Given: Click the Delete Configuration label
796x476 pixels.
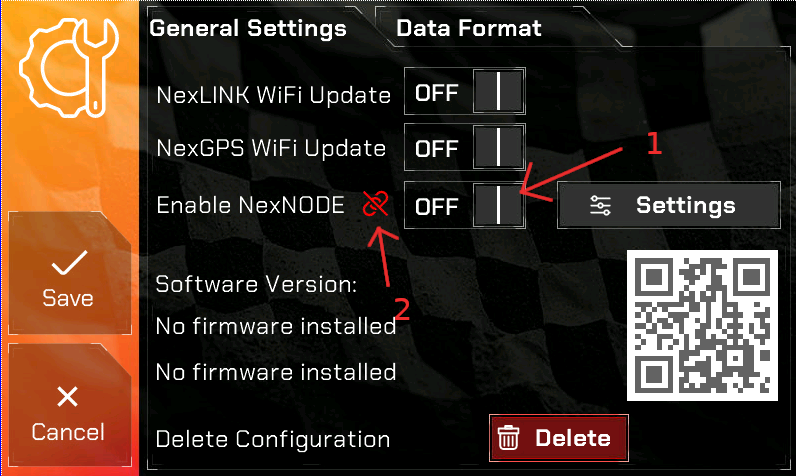Looking at the screenshot, I should coord(273,439).
